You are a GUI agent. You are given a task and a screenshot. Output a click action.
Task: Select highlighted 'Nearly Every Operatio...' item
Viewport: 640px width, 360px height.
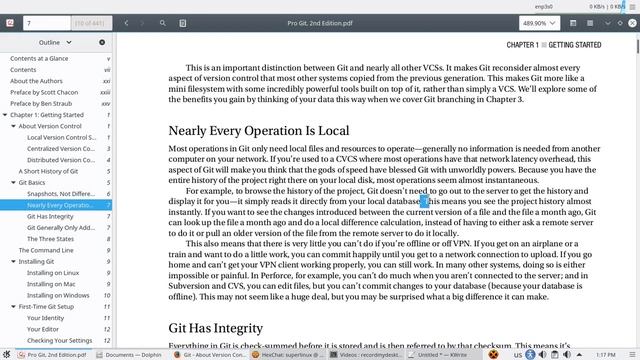tap(56, 205)
